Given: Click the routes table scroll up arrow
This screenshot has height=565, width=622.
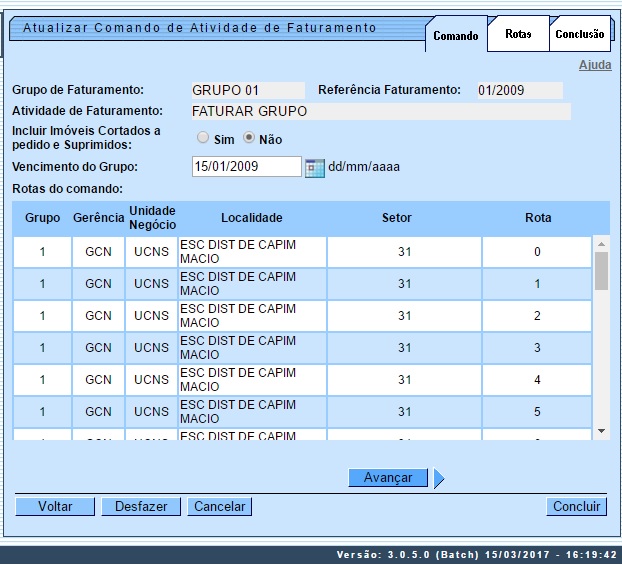Looking at the screenshot, I should pyautogui.click(x=601, y=244).
